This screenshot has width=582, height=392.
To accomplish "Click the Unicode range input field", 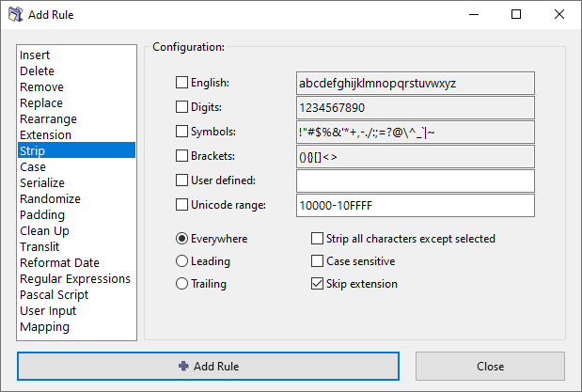I will click(415, 205).
